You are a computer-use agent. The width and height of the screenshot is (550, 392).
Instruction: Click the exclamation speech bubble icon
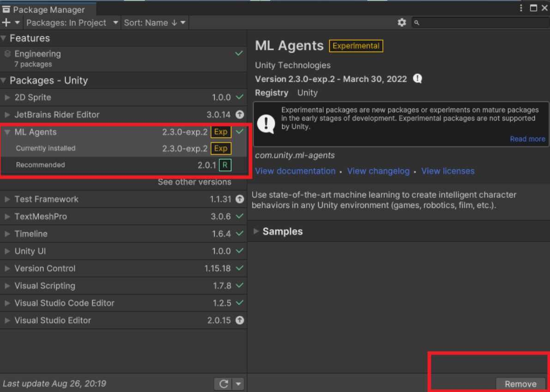click(x=266, y=124)
